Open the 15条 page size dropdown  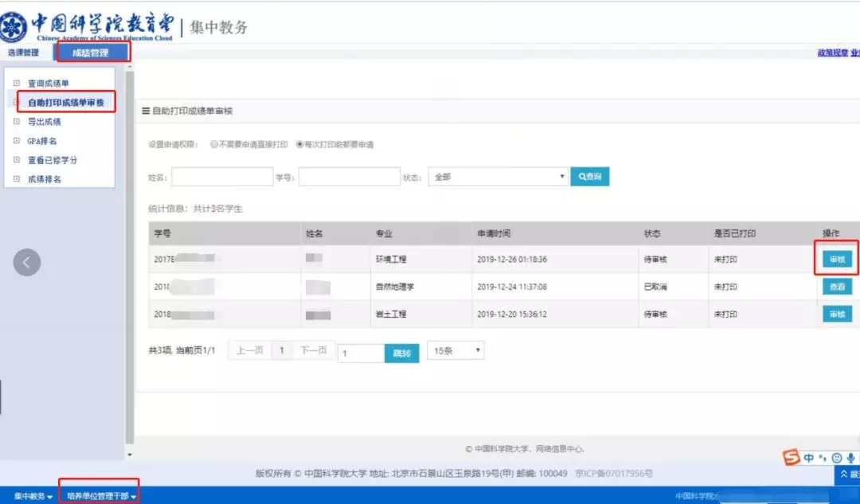[455, 350]
